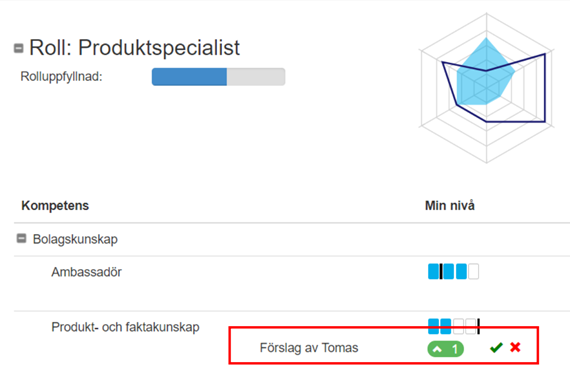Select the first filled level box for Ambassadör

pos(433,272)
